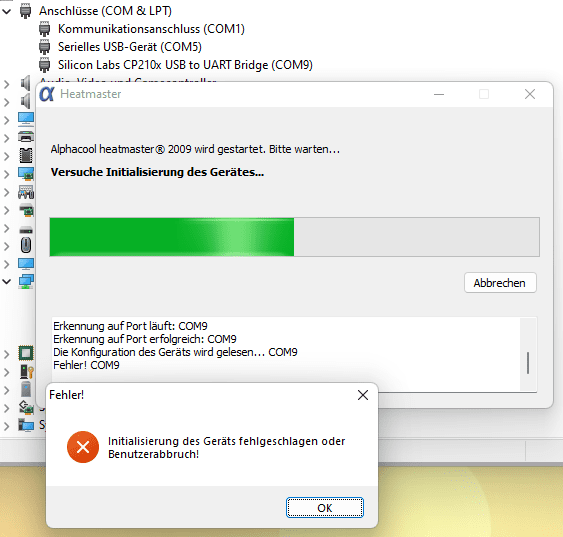Click the firmware chip icon in device tree
The height and width of the screenshot is (537, 563).
[26, 155]
